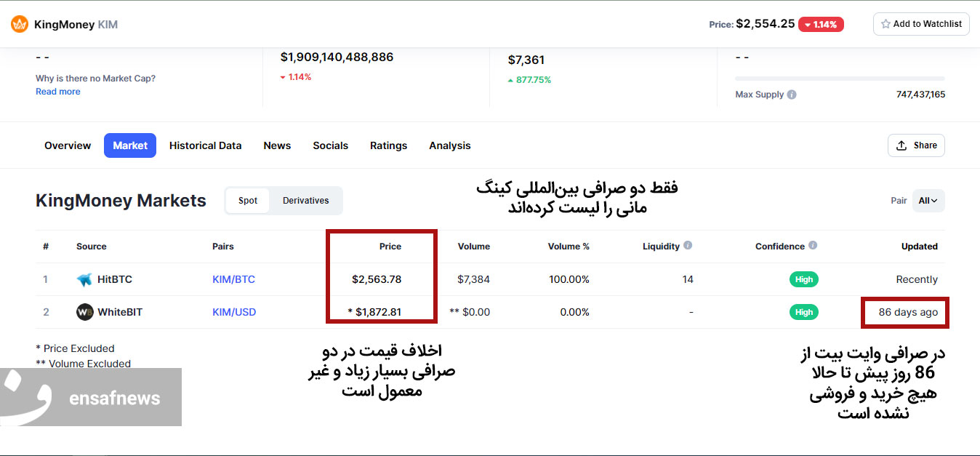The image size is (980, 456).
Task: Open the KIM/USD pair link
Action: pos(234,312)
